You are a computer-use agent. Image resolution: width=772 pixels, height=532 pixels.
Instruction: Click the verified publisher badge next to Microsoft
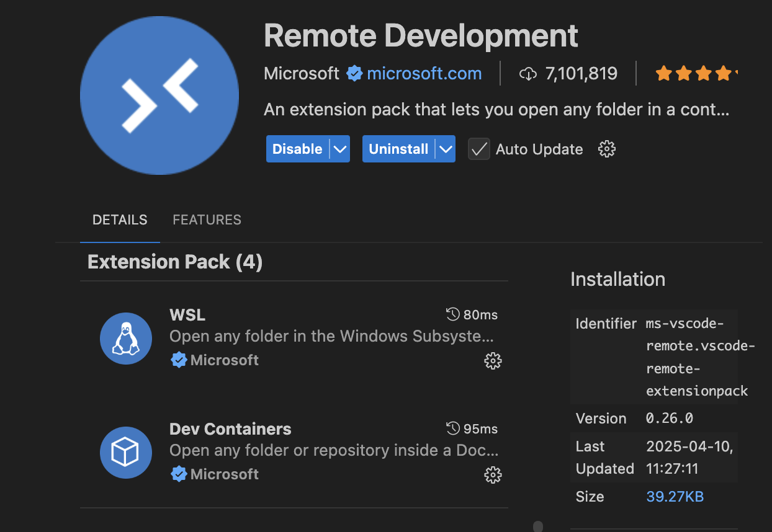click(x=354, y=74)
